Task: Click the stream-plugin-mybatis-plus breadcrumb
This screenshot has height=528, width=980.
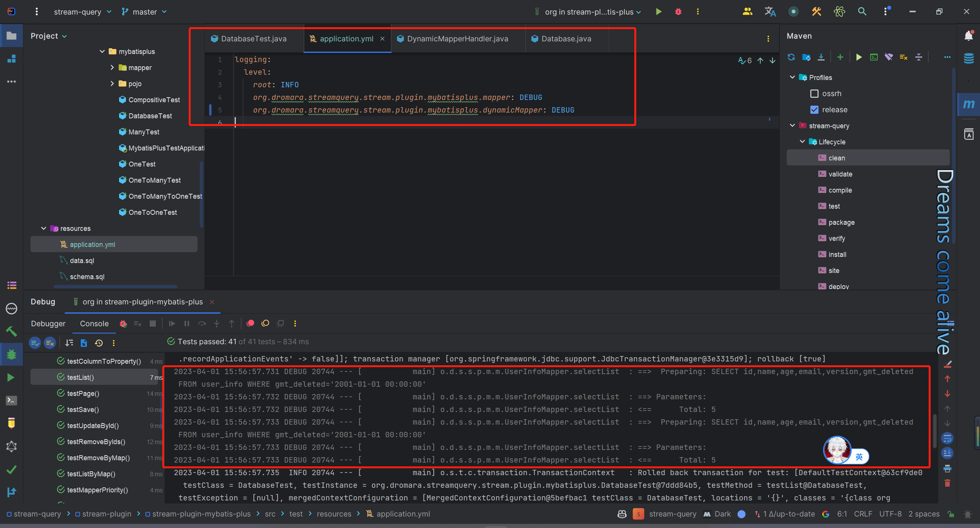Action: pos(201,514)
